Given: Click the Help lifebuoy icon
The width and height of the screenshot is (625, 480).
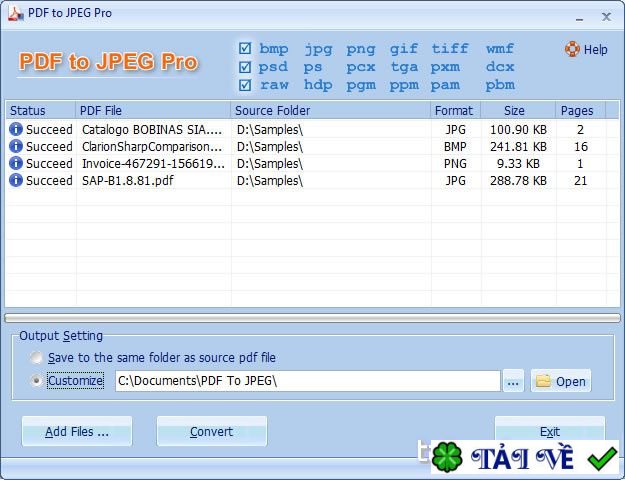Looking at the screenshot, I should pos(572,49).
